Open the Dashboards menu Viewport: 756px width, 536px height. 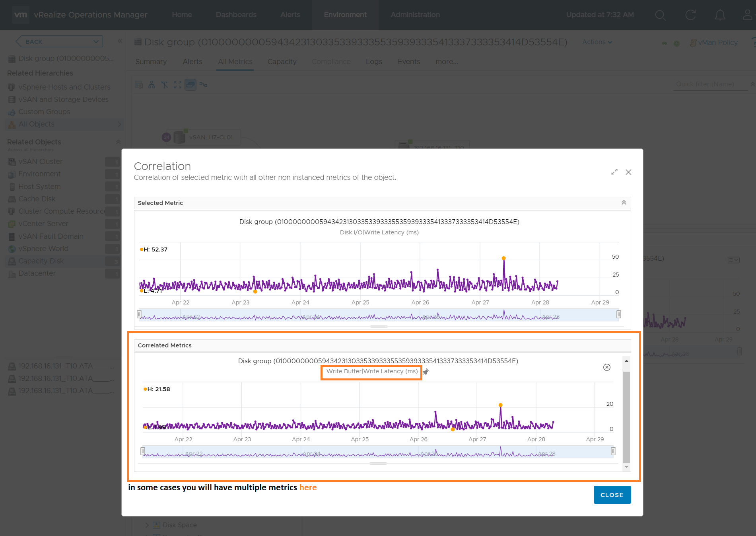pyautogui.click(x=236, y=15)
